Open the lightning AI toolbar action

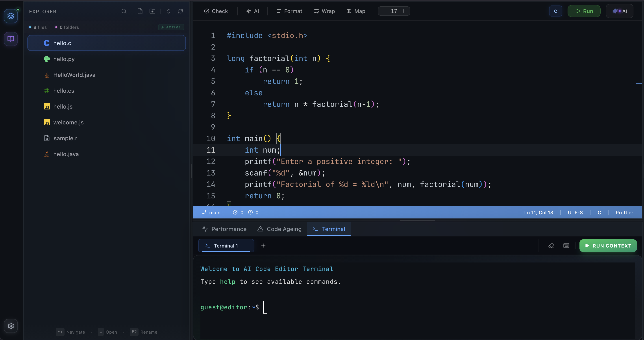click(252, 11)
